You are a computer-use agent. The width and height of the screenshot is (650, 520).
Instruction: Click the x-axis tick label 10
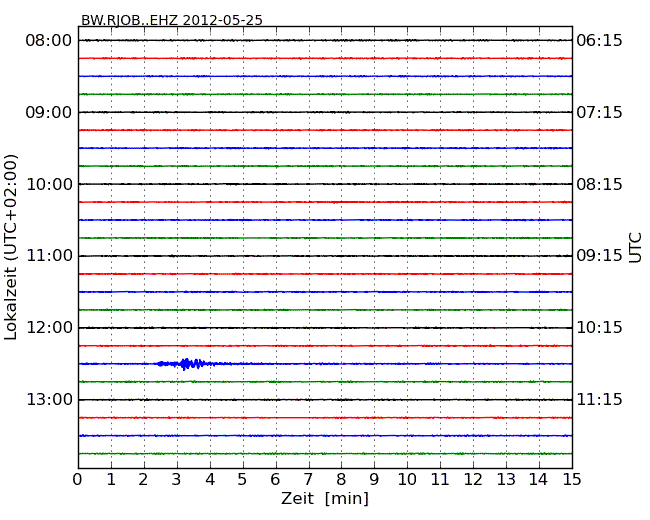coord(407,479)
